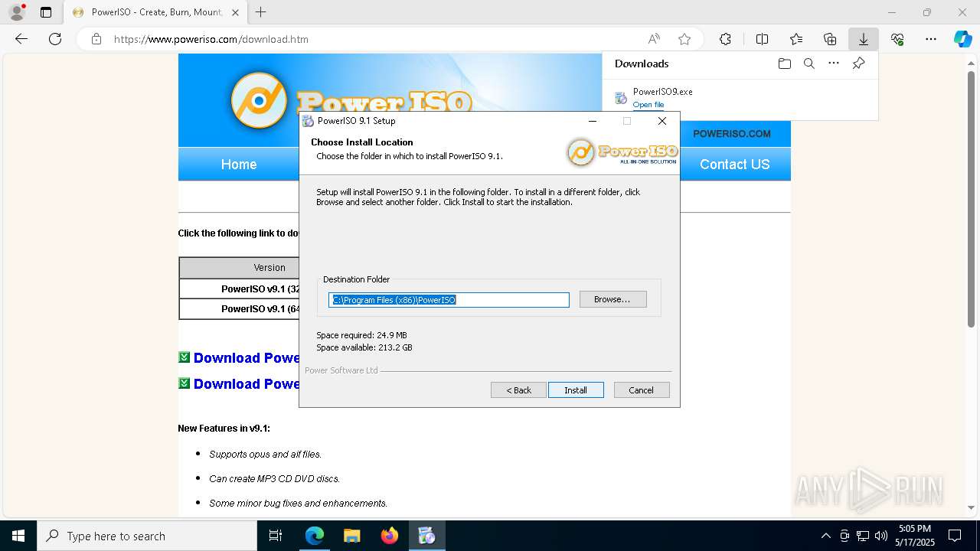
Task: Go back with browser arrow
Action: 21,39
